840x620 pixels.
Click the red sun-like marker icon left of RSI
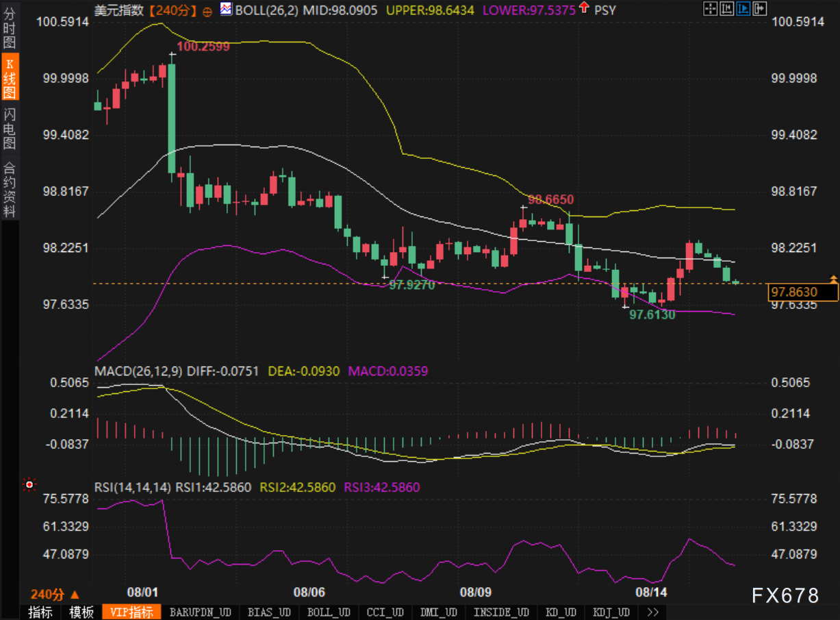[29, 485]
